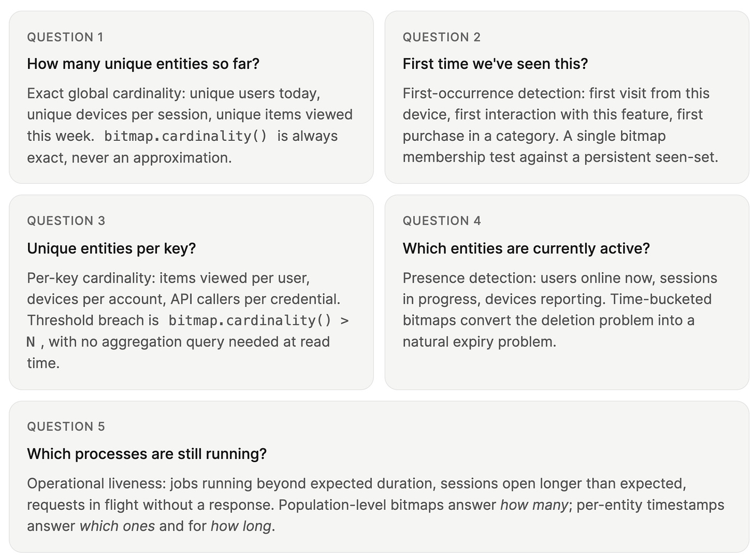Image resolution: width=754 pixels, height=560 pixels.
Task: Click the operational liveness paragraph
Action: coord(375,505)
